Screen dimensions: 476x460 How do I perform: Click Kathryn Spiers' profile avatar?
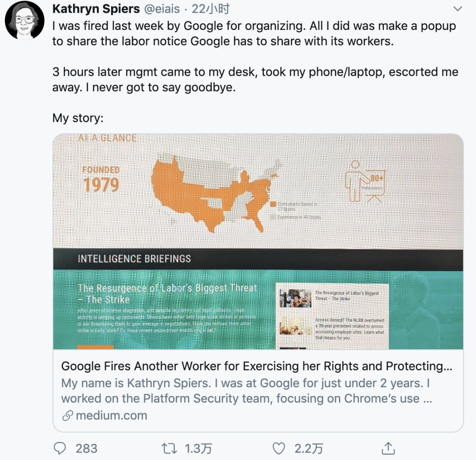click(25, 21)
